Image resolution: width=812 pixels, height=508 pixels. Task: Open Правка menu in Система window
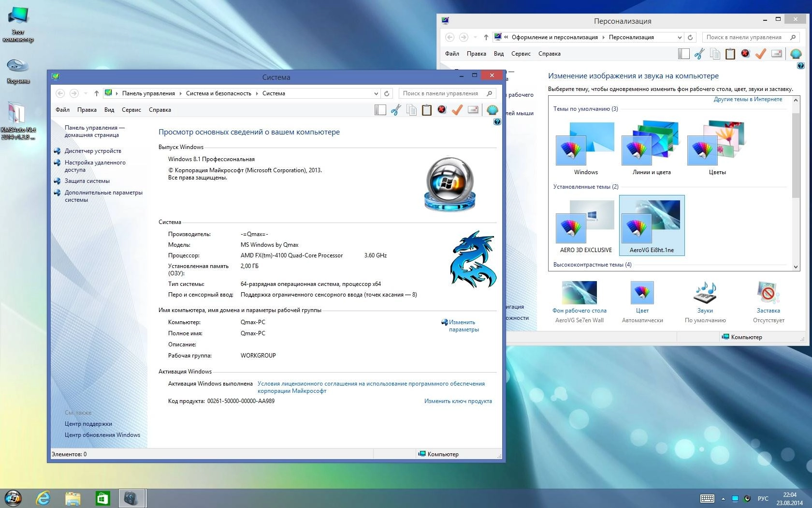(87, 110)
